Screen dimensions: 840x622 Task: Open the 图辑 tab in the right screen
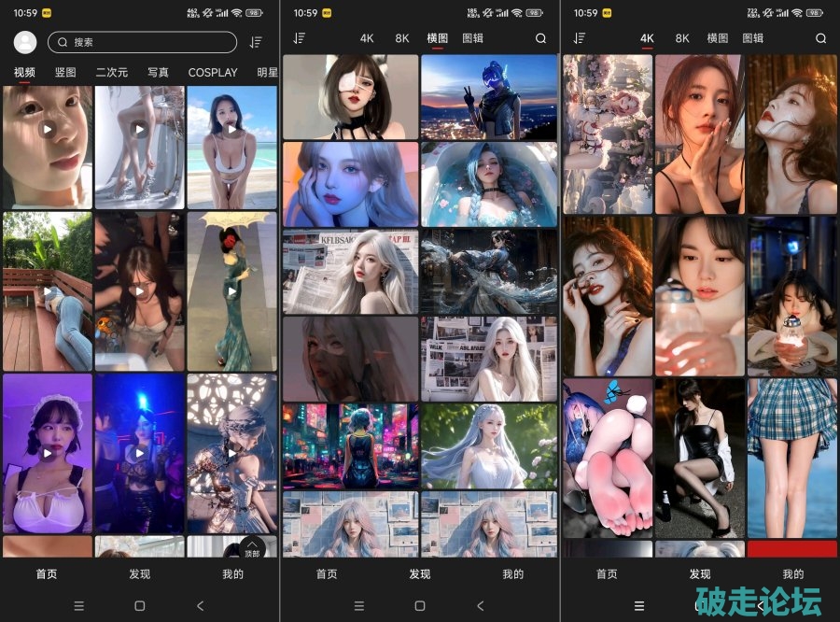click(x=752, y=38)
